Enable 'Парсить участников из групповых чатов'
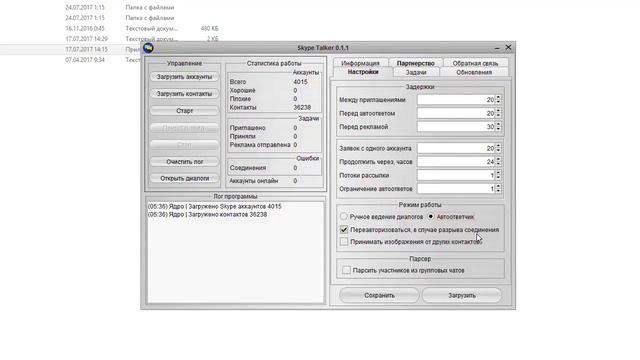This screenshot has width=640, height=360. pyautogui.click(x=347, y=270)
